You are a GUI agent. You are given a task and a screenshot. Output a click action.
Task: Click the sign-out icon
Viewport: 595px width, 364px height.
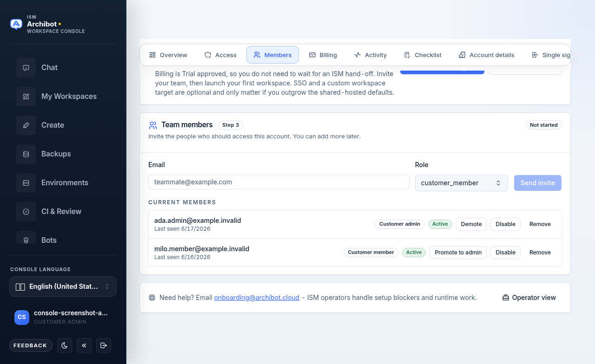(104, 345)
